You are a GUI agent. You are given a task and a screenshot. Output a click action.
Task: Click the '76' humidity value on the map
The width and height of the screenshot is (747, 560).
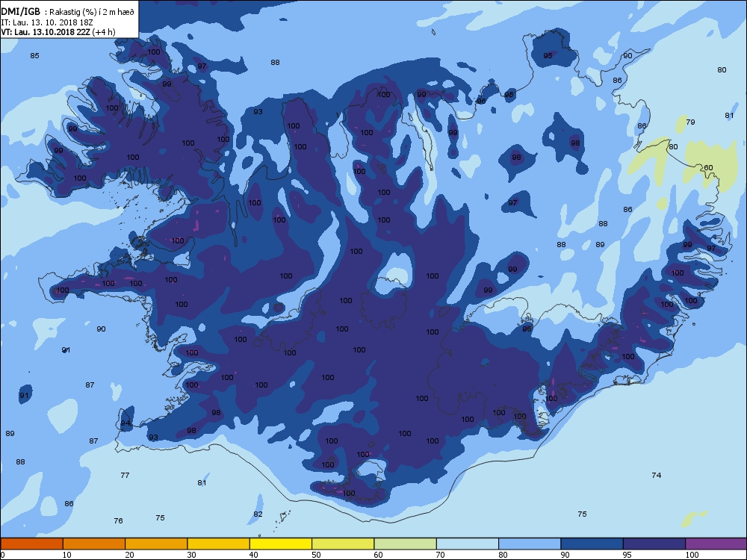[118, 521]
